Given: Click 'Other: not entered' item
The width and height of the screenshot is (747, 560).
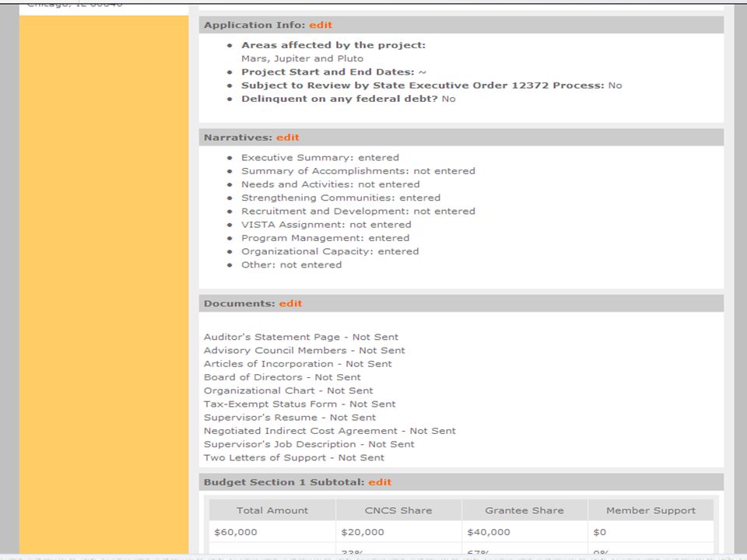Looking at the screenshot, I should point(292,264).
